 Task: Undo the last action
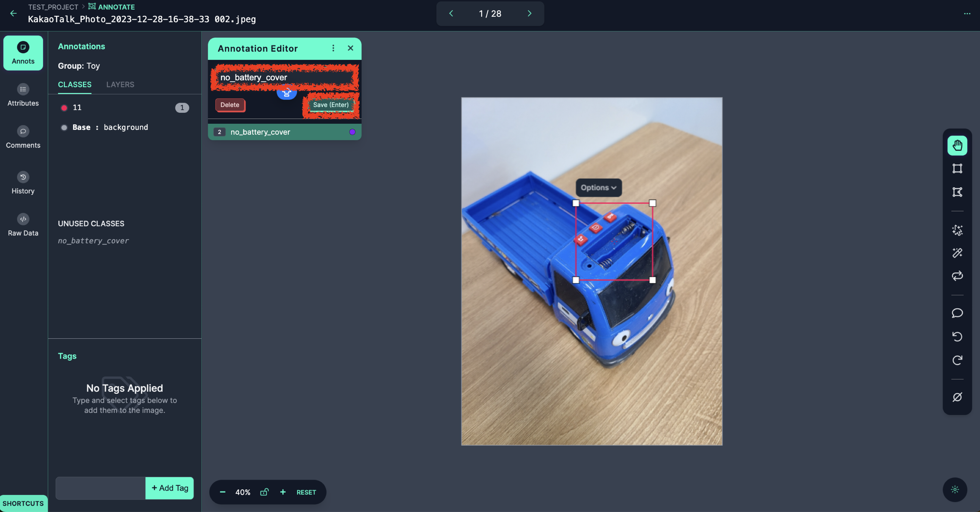point(957,337)
